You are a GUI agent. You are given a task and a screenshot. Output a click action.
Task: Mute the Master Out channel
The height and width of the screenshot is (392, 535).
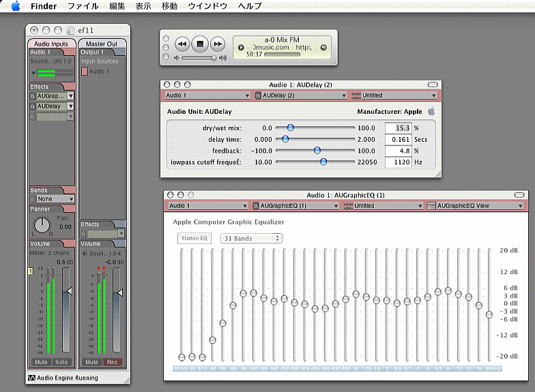[91, 362]
